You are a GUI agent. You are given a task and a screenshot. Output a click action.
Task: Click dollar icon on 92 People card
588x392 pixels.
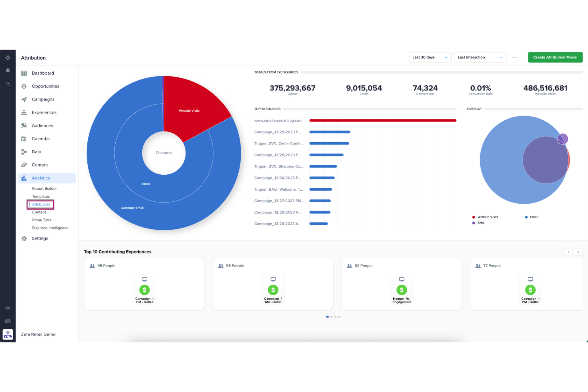(402, 290)
